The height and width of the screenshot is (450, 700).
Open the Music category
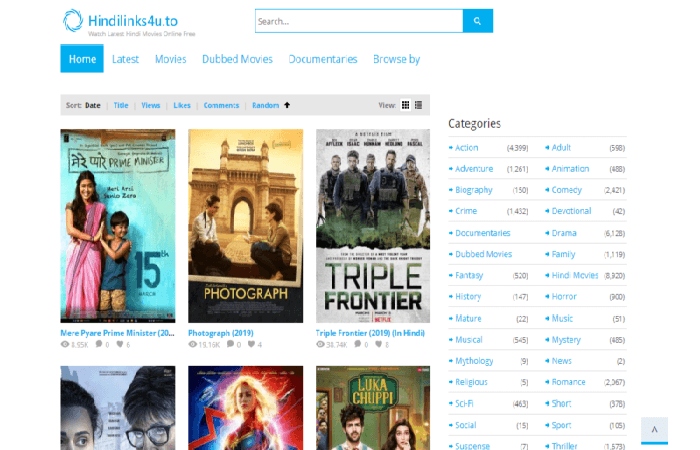pyautogui.click(x=562, y=318)
